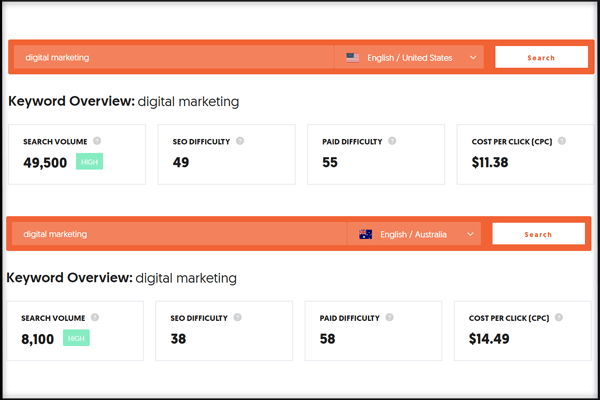Click the SEO Difficulty help icon in United States overview

coord(240,141)
